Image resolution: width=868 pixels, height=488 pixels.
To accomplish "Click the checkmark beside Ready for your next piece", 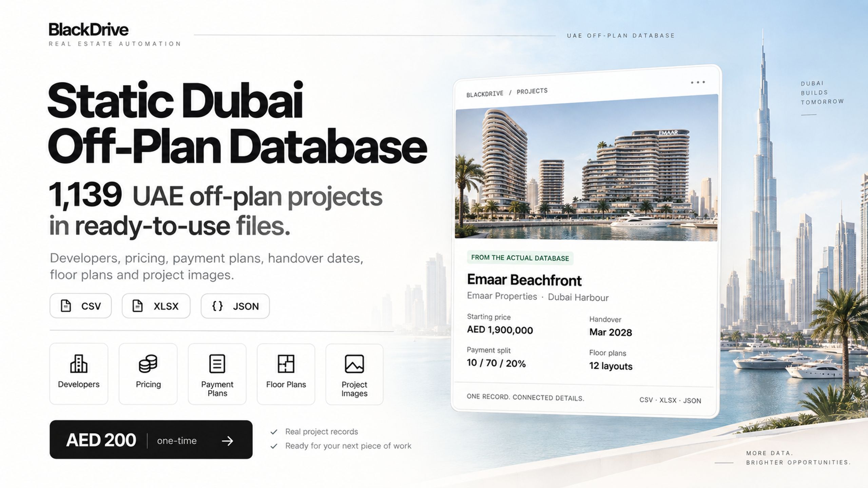I will click(274, 446).
